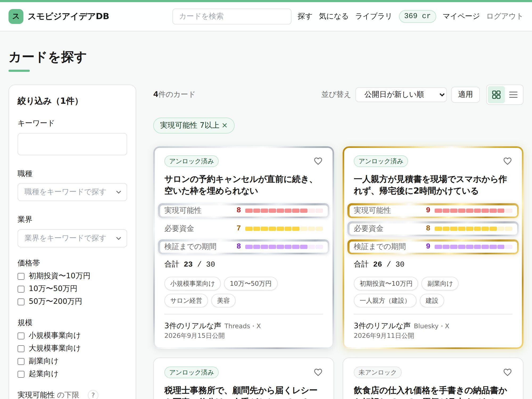Click the 2026年9月11日公開 date text

pyautogui.click(x=384, y=336)
